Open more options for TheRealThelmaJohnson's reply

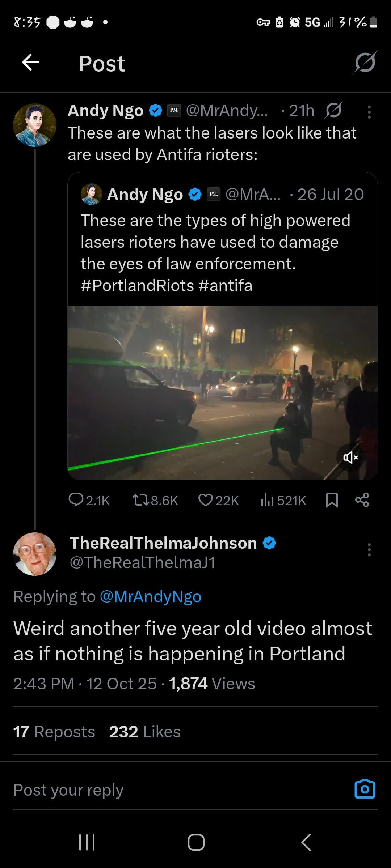tap(369, 550)
